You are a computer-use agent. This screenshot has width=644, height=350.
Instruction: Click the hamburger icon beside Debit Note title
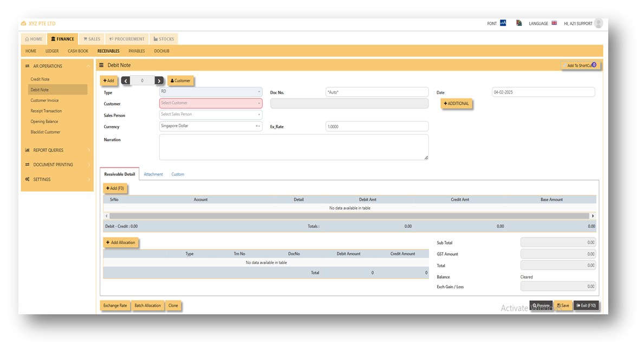(101, 65)
